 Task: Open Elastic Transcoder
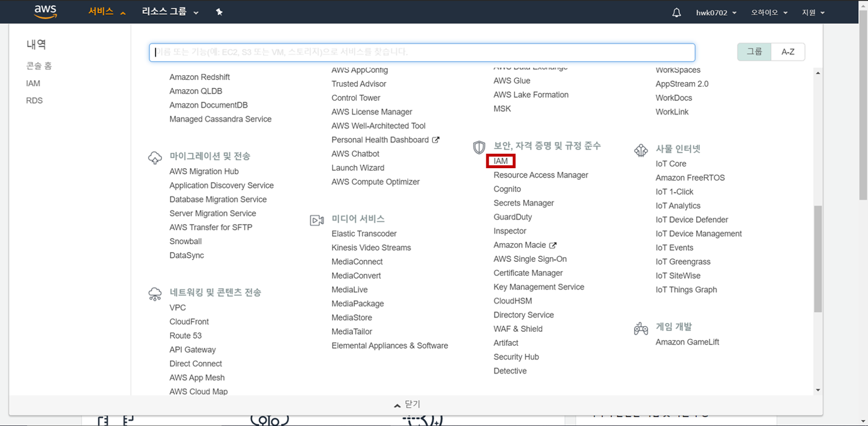point(364,233)
